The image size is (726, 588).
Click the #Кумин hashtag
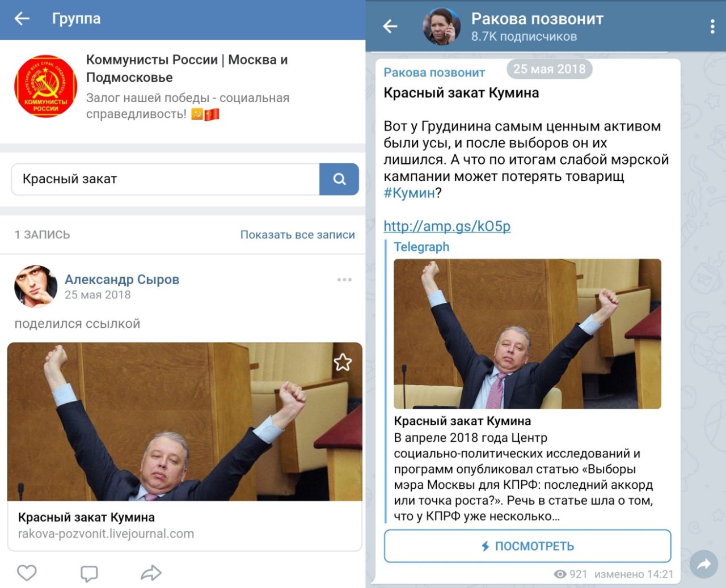[410, 193]
